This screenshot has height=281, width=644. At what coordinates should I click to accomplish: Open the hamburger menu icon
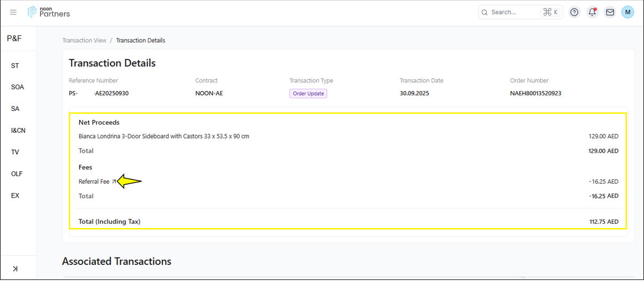tap(13, 12)
